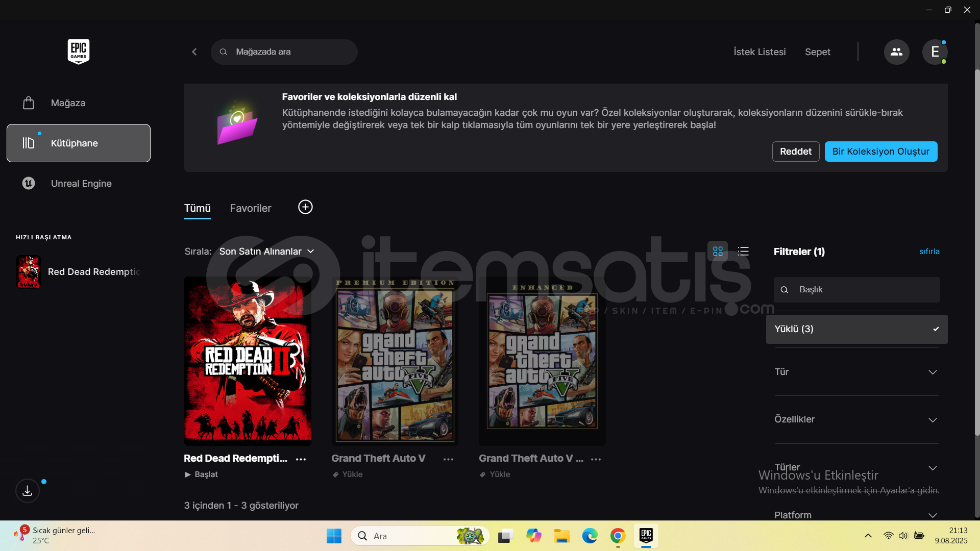Image resolution: width=980 pixels, height=551 pixels.
Task: Open Microsoft Edge from the taskbar
Action: (x=590, y=536)
